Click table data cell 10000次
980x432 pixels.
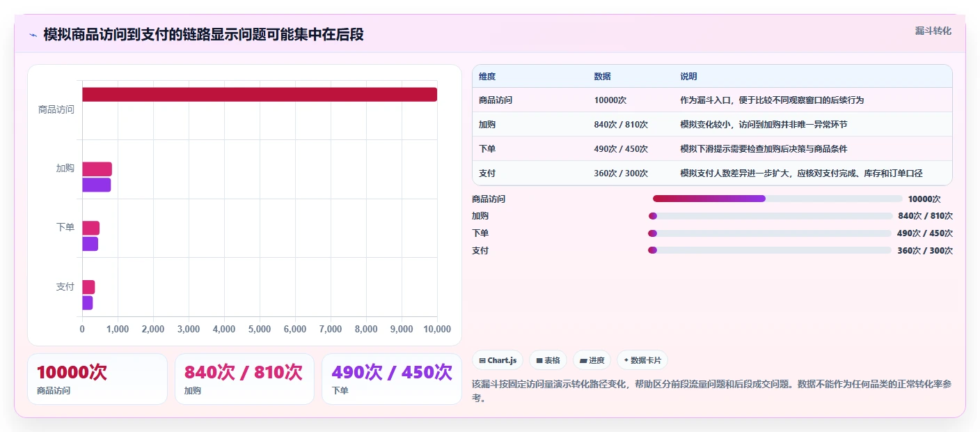point(610,100)
